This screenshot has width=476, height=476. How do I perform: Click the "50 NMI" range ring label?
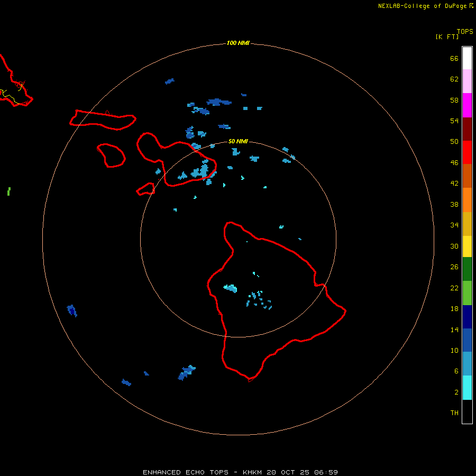pos(238,141)
